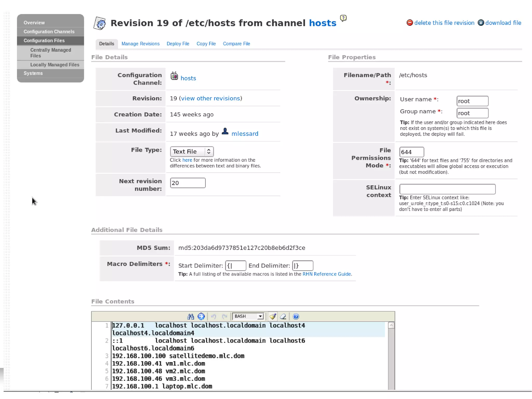Click the eraser reset highlight icon
The width and height of the screenshot is (532, 399).
[x=283, y=316]
